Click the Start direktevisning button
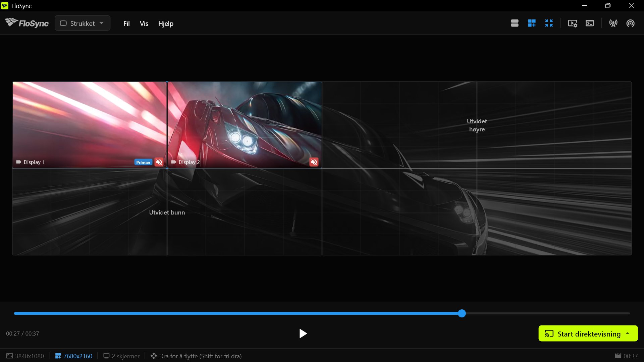This screenshot has height=362, width=644. (588, 334)
